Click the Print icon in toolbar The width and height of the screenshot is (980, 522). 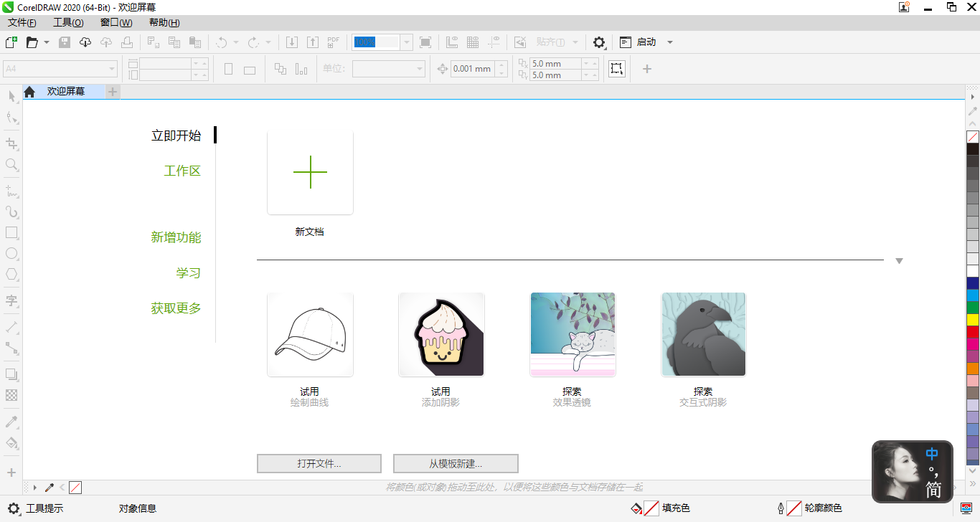pyautogui.click(x=127, y=42)
